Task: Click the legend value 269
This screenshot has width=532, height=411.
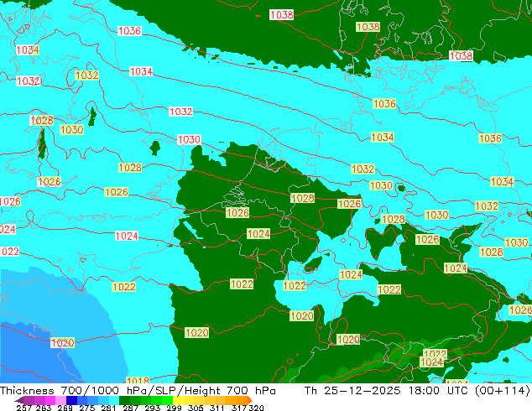Action: (65, 408)
